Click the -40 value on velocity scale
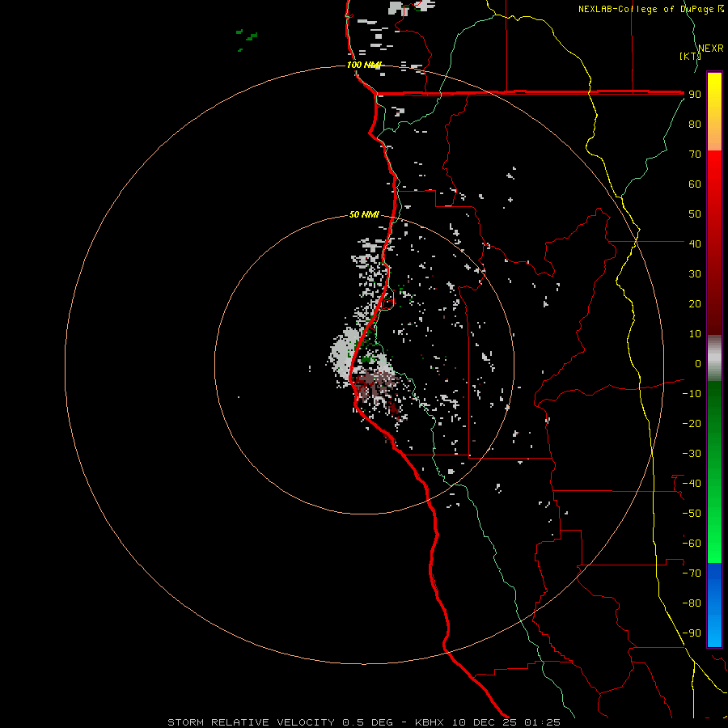The height and width of the screenshot is (728, 728). point(692,484)
